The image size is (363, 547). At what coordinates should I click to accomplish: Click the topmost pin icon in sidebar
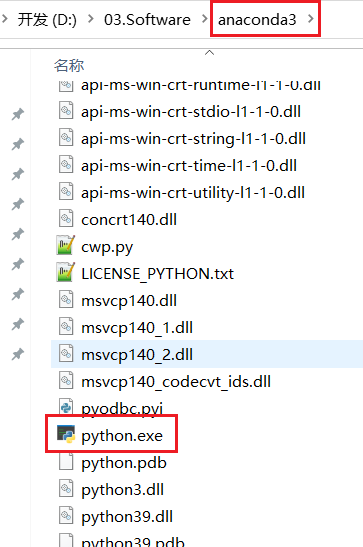[x=17, y=114]
